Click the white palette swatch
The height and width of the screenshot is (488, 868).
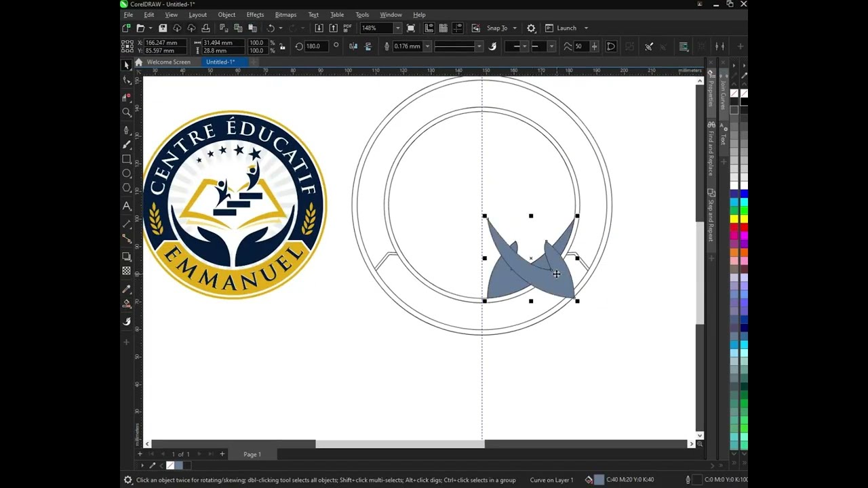click(x=734, y=185)
